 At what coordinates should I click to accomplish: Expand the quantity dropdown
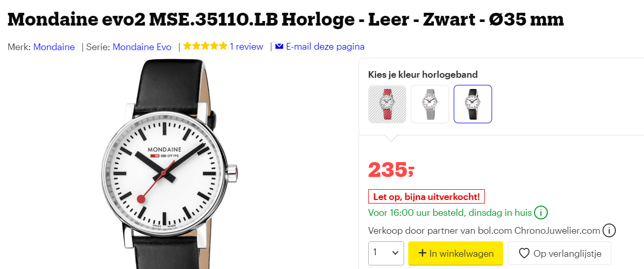(x=386, y=253)
